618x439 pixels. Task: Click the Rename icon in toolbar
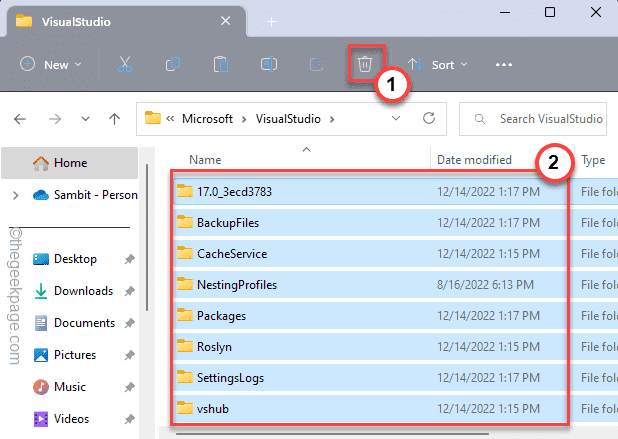pos(269,64)
